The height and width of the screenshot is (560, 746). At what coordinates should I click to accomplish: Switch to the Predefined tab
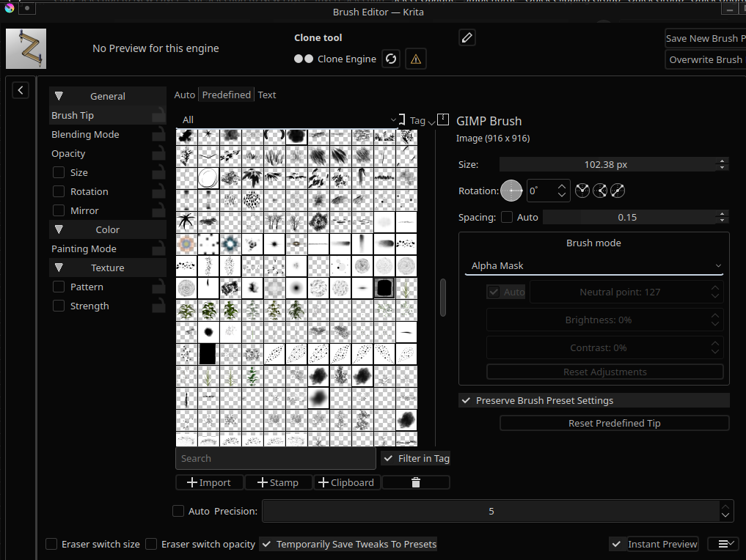(x=227, y=95)
